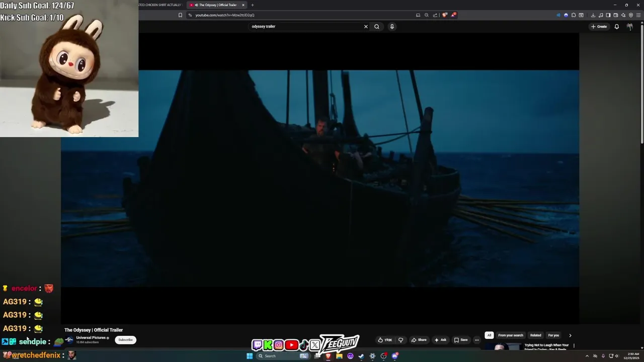The width and height of the screenshot is (644, 362).
Task: Close The Odyssey trailer tab
Action: click(x=243, y=5)
